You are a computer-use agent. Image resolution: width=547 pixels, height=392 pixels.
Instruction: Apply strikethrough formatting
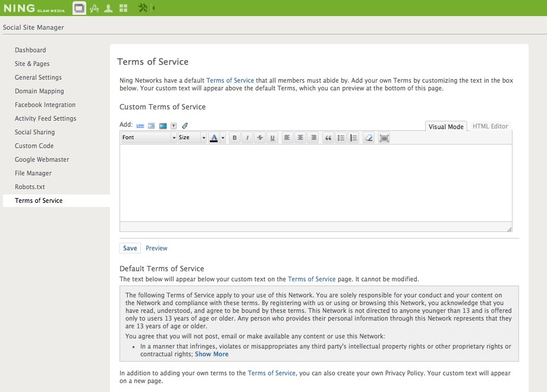point(260,138)
